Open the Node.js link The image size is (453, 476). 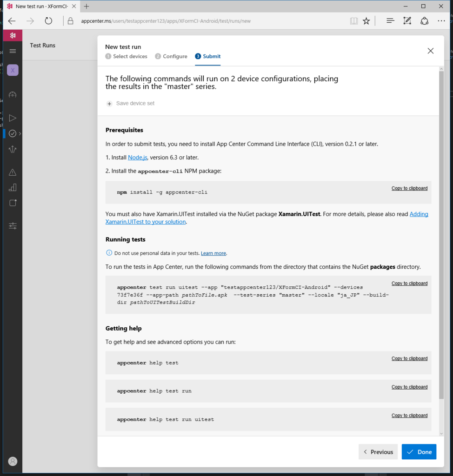[138, 158]
